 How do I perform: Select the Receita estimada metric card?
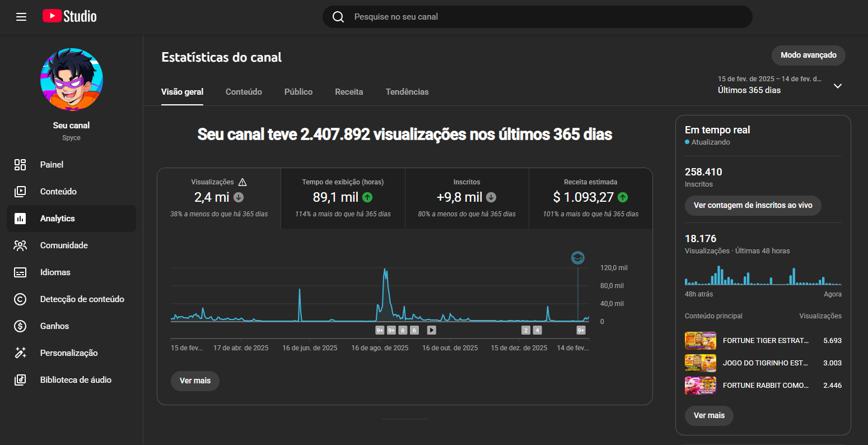point(591,198)
